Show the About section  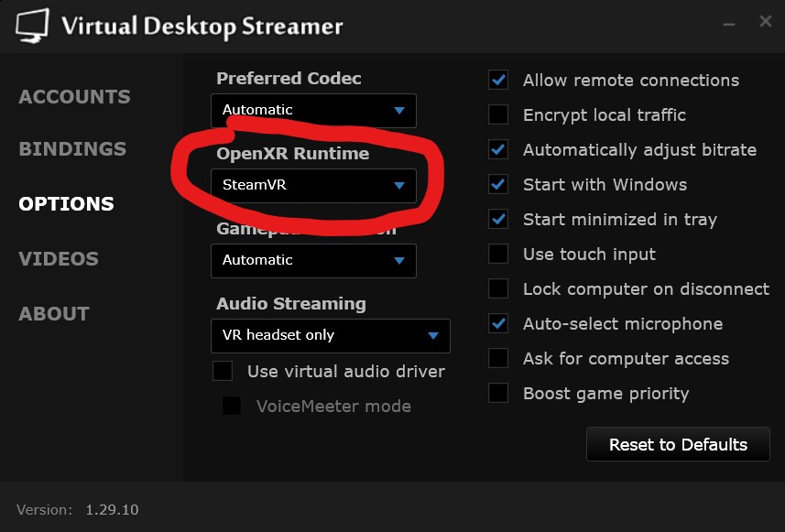click(x=54, y=314)
